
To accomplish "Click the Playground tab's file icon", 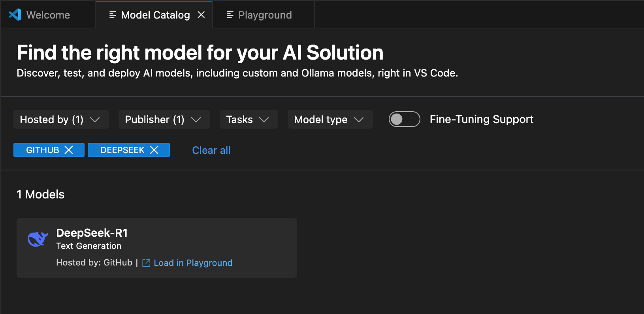I will [x=230, y=15].
